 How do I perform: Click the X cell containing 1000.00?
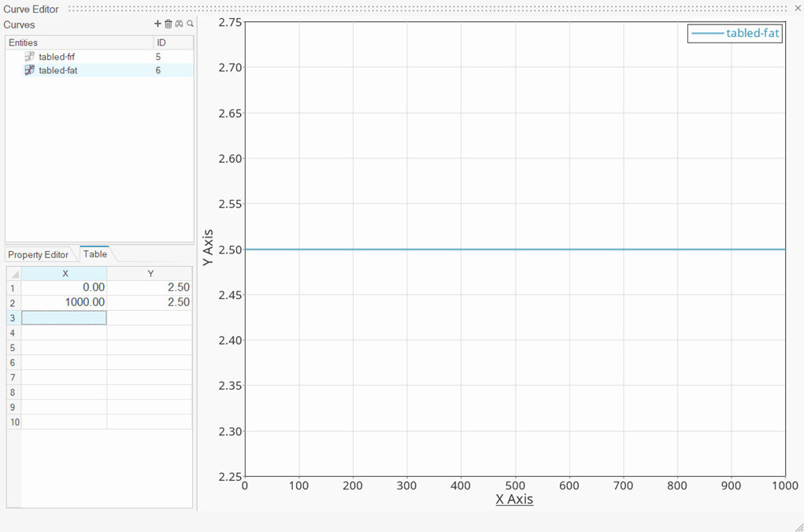coord(64,302)
